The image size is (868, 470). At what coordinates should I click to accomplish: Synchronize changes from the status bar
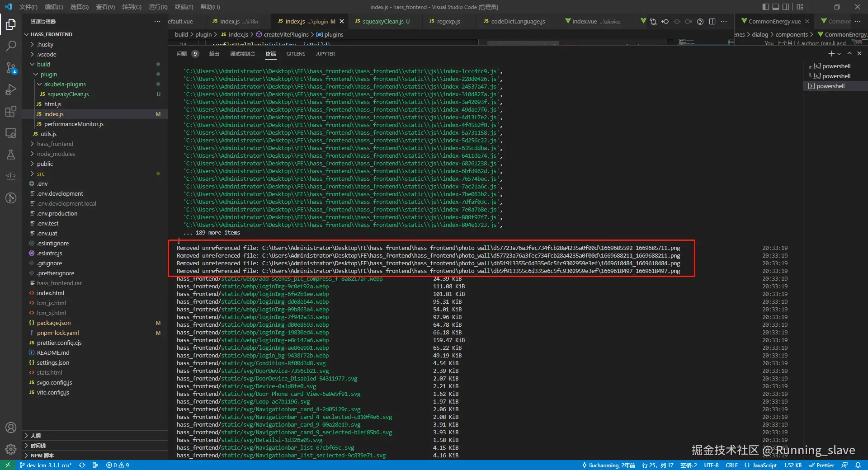(x=82, y=465)
